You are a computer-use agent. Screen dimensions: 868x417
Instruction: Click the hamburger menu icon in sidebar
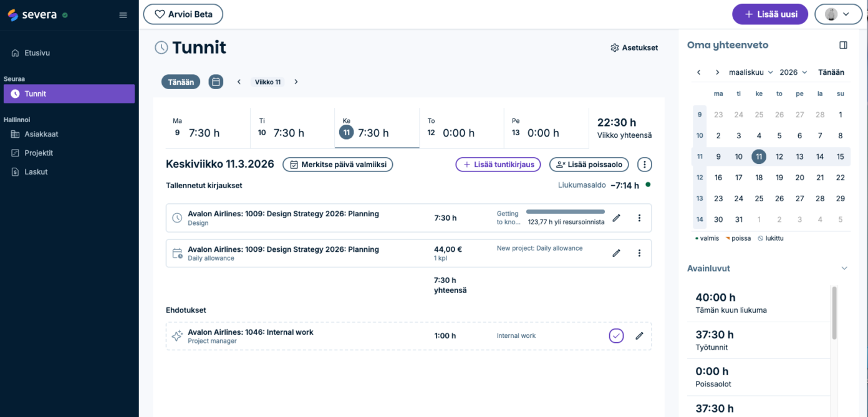tap(123, 15)
